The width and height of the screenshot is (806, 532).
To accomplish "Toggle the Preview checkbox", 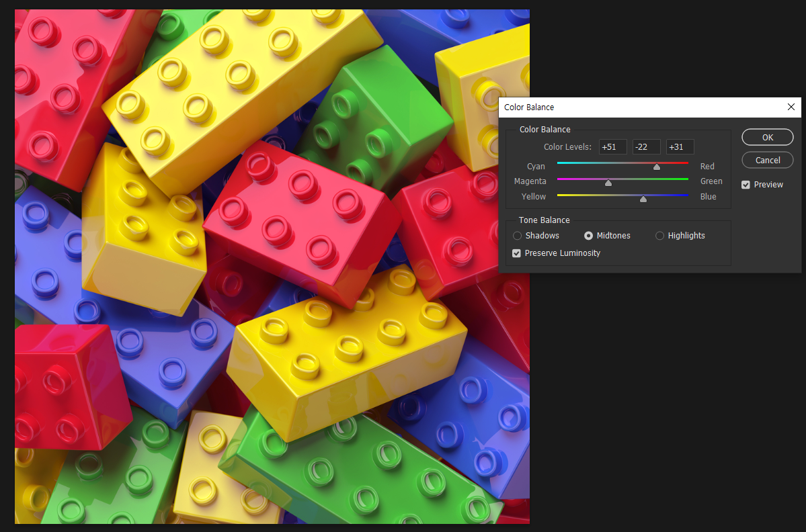I will 745,185.
